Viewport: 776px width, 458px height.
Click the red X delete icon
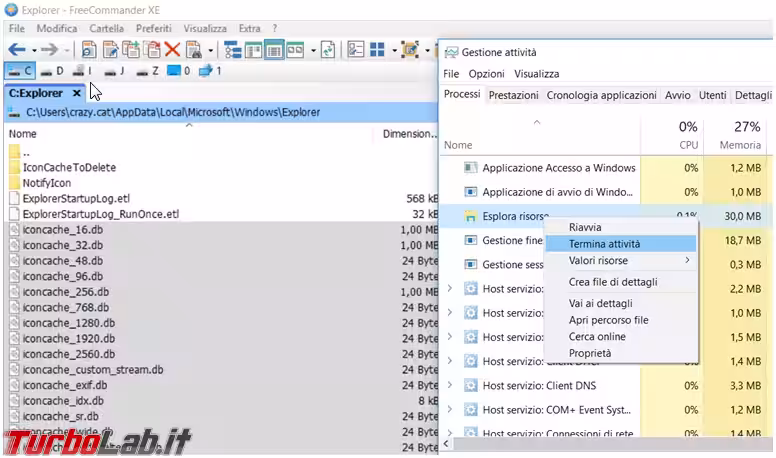coord(172,49)
